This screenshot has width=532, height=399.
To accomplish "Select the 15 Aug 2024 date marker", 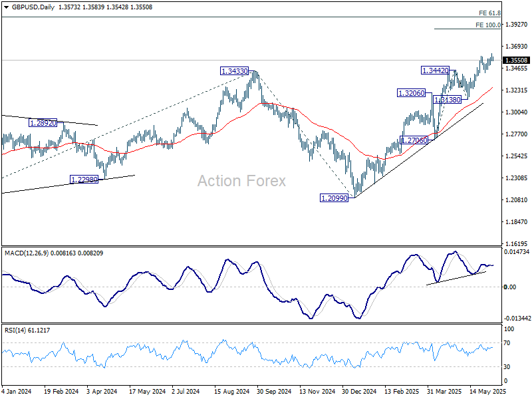I will 231,390.
